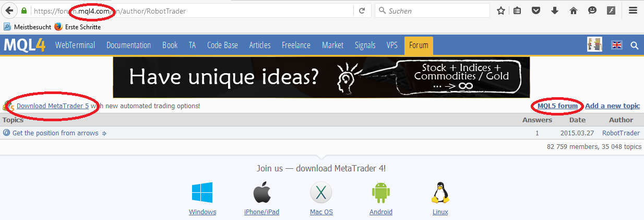
Task: Reload the page with the refresh icon
Action: click(361, 10)
